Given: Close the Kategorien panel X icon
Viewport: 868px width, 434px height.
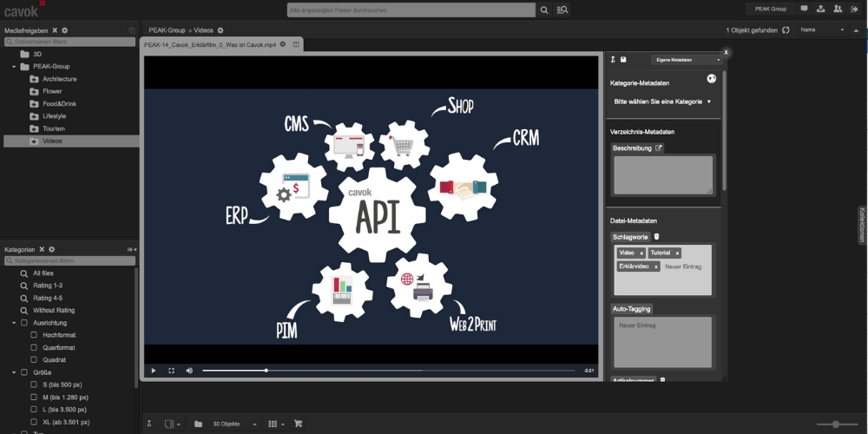Looking at the screenshot, I should (42, 250).
